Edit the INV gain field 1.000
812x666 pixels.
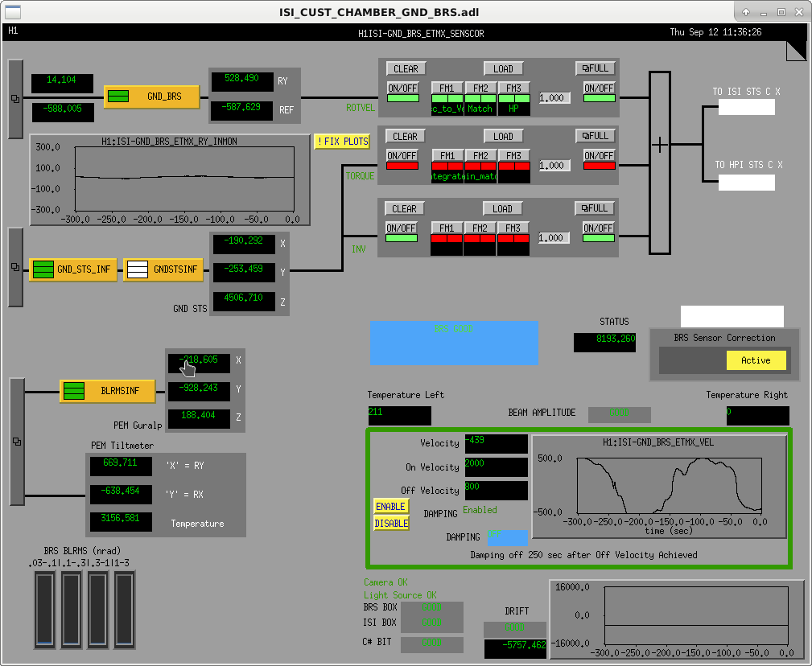tap(554, 238)
